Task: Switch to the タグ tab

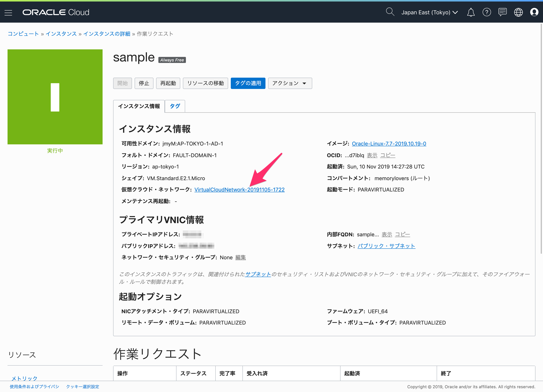Action: coord(175,106)
